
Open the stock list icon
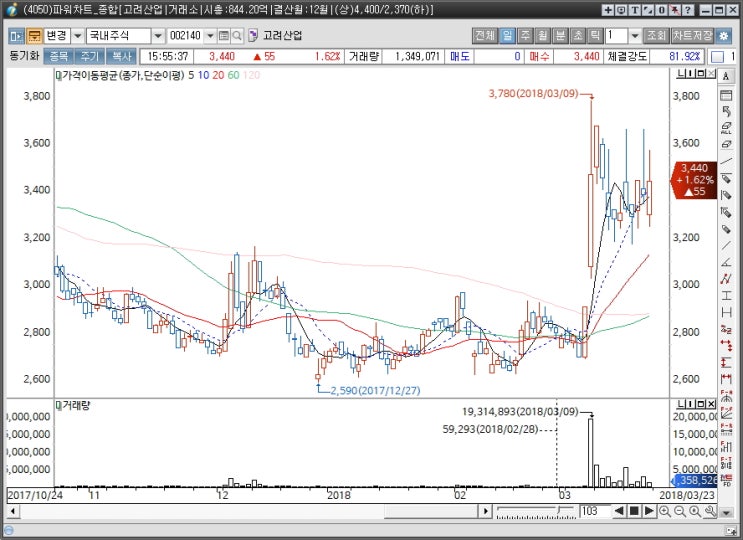(x=224, y=36)
